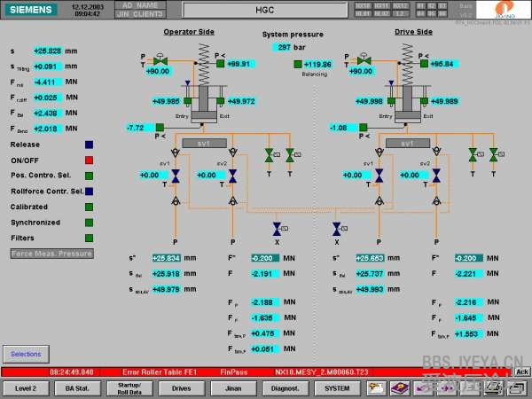Viewport: 532px width, 399px height.
Task: Expand the Force Meas. Pressure selector
Action: point(51,254)
